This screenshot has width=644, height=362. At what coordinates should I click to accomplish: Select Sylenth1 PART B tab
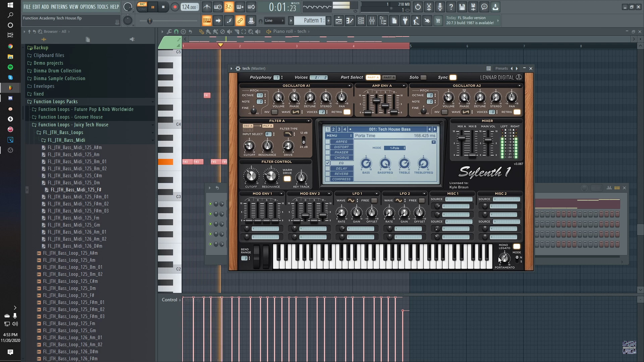389,77
